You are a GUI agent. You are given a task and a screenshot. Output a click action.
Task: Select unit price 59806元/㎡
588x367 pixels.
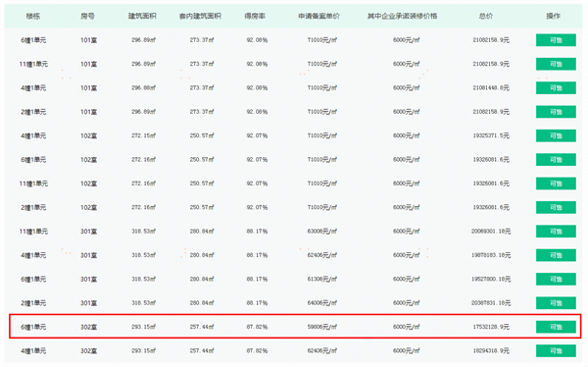[x=322, y=327]
